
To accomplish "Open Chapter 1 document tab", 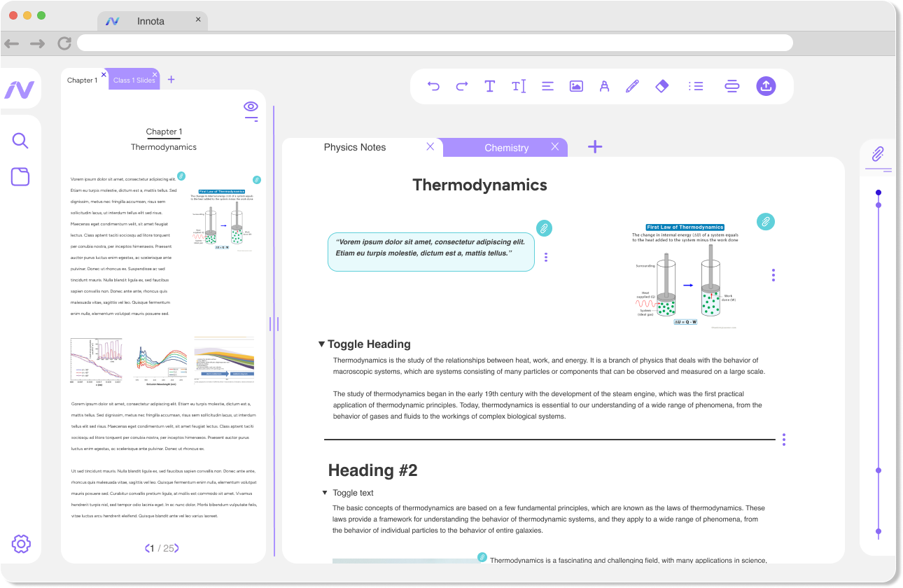I will pyautogui.click(x=83, y=80).
